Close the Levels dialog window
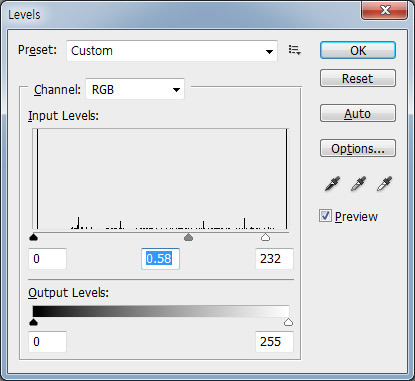The image size is (415, 381). point(384,11)
